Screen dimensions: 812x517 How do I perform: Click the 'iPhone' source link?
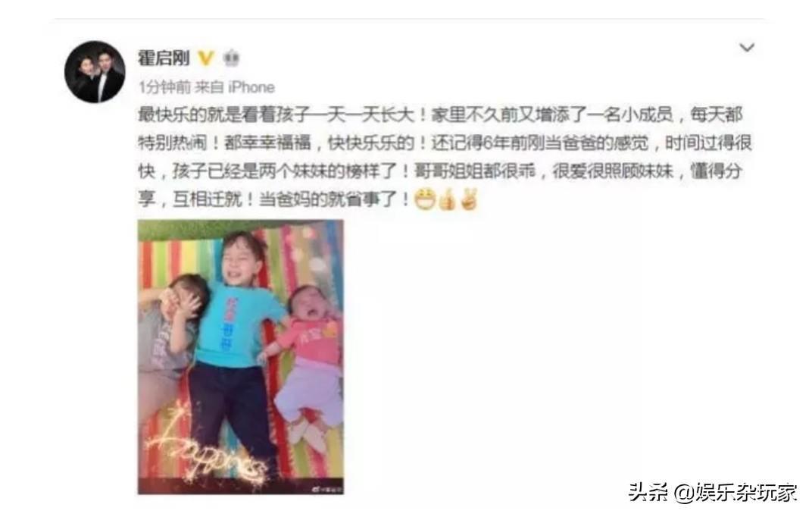pyautogui.click(x=251, y=87)
